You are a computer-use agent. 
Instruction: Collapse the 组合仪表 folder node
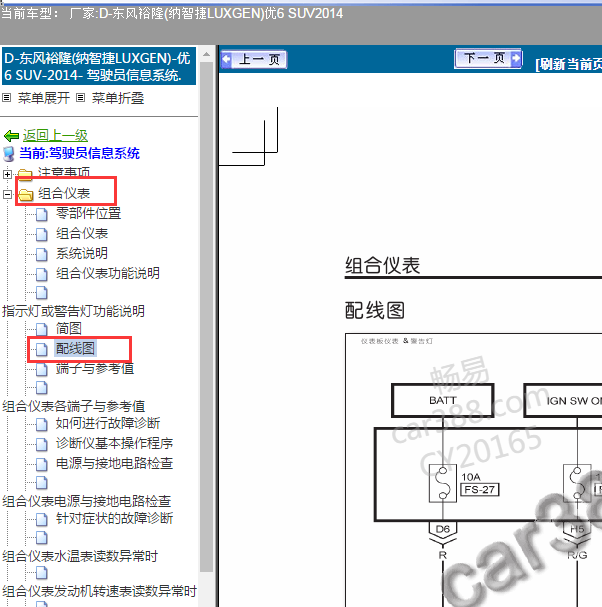click(7, 194)
